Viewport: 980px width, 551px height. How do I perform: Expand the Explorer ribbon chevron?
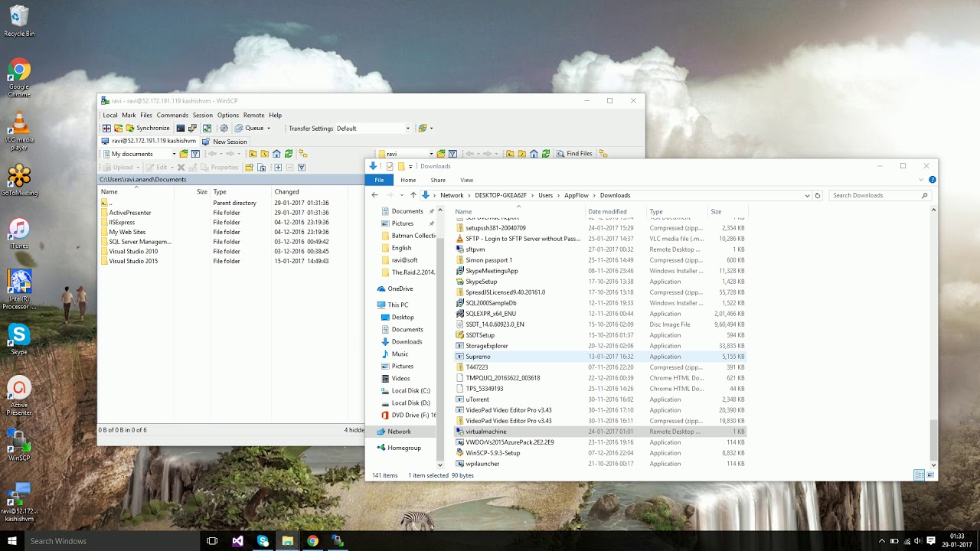[x=921, y=180]
